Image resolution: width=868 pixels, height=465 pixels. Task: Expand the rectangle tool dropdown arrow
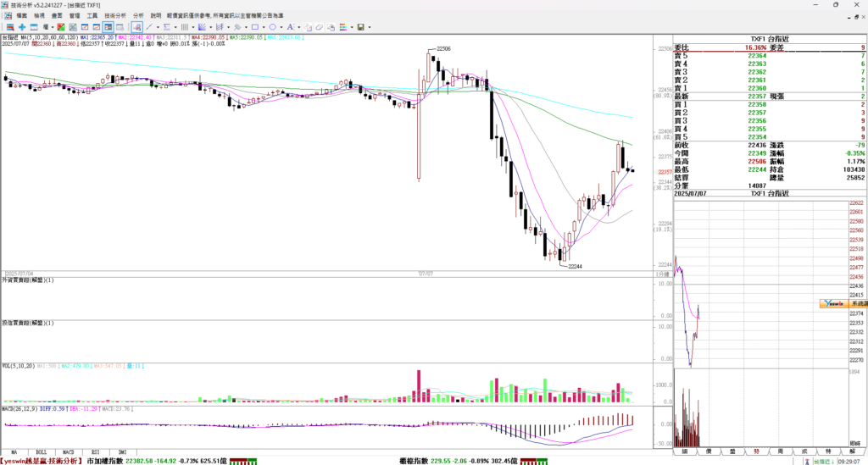coord(264,27)
